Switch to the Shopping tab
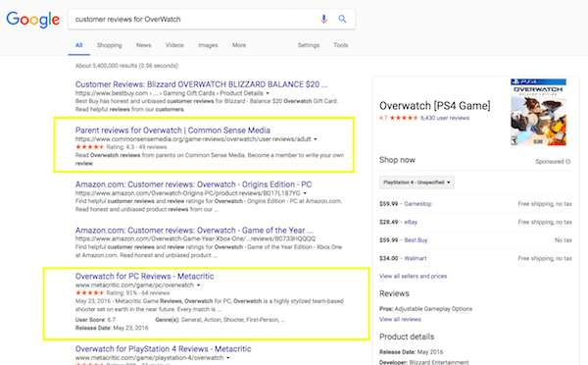This screenshot has width=588, height=365. pyautogui.click(x=110, y=45)
